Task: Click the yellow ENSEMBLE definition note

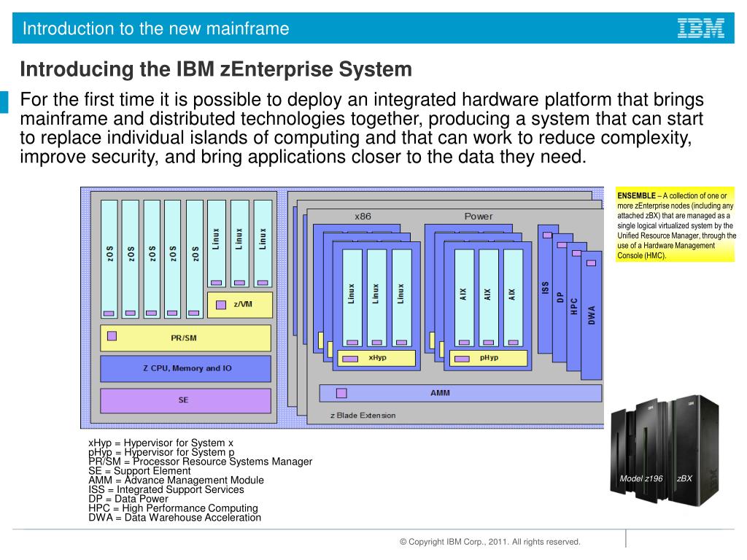Action: click(675, 225)
